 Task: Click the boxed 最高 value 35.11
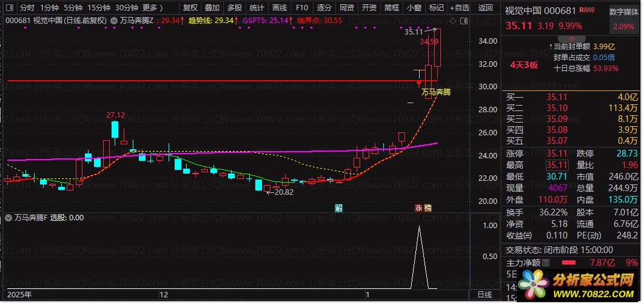tap(557, 166)
